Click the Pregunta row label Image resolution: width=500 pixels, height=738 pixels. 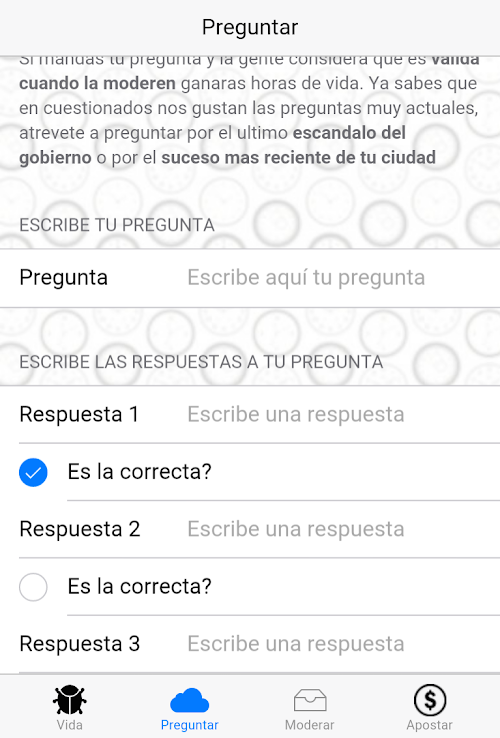click(x=64, y=278)
